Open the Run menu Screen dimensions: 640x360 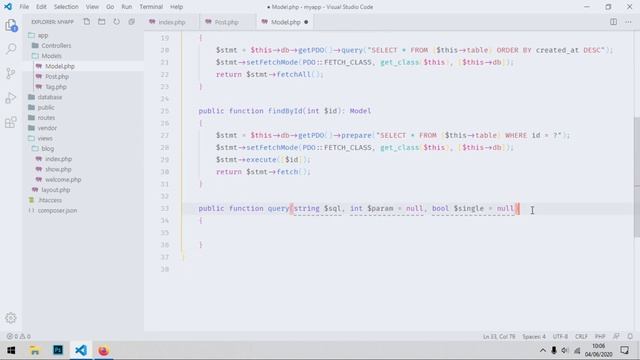click(x=127, y=7)
